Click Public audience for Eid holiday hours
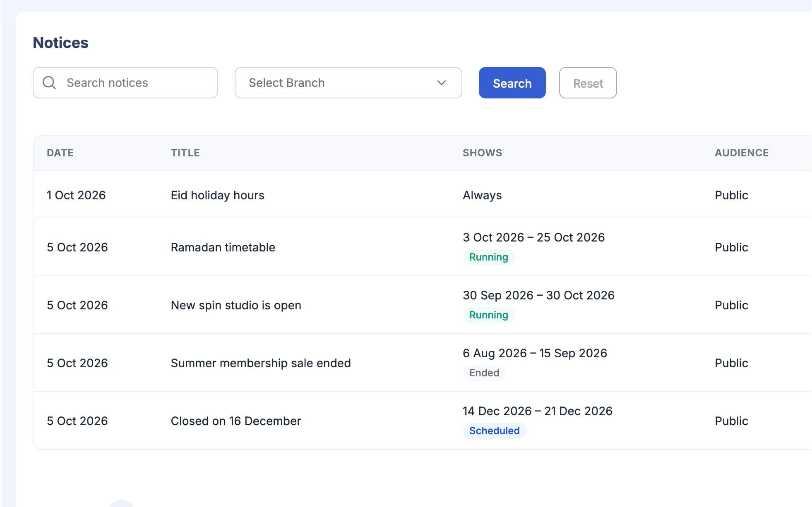 [731, 195]
